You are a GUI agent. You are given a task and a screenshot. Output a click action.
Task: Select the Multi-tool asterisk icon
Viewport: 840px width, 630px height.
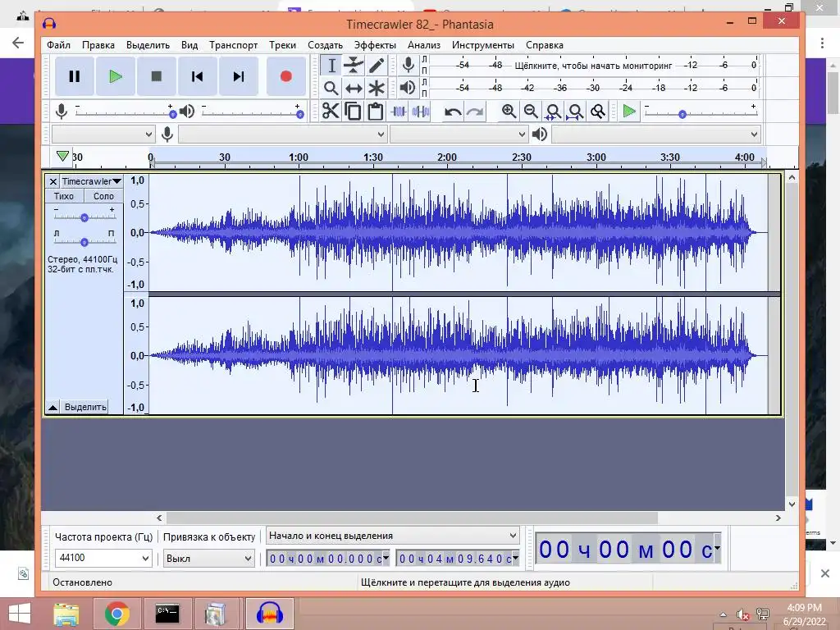376,88
